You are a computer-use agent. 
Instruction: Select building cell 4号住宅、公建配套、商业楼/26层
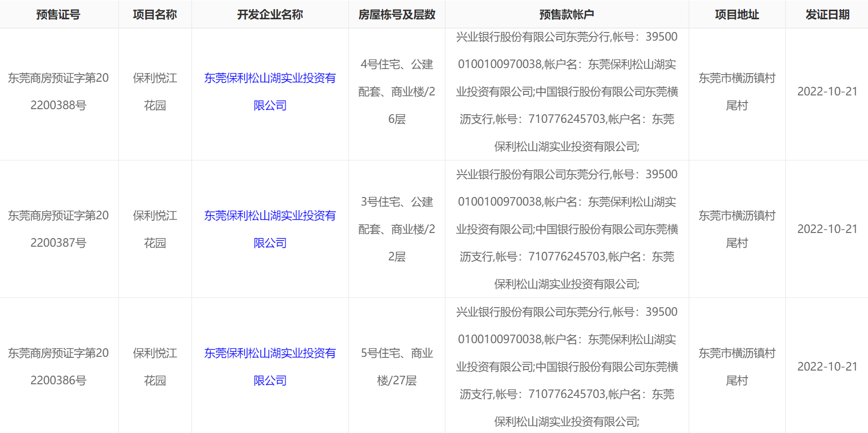click(x=397, y=92)
